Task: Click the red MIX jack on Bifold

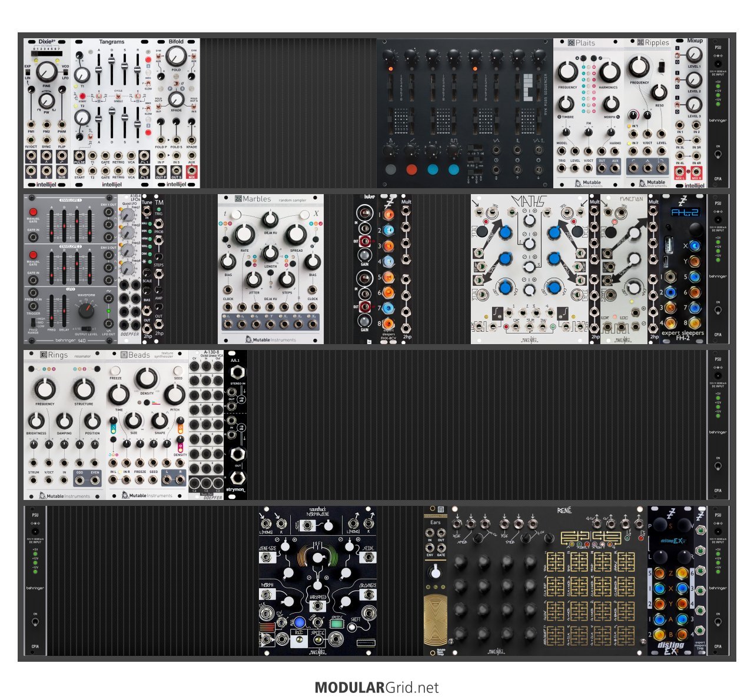Action: (192, 171)
